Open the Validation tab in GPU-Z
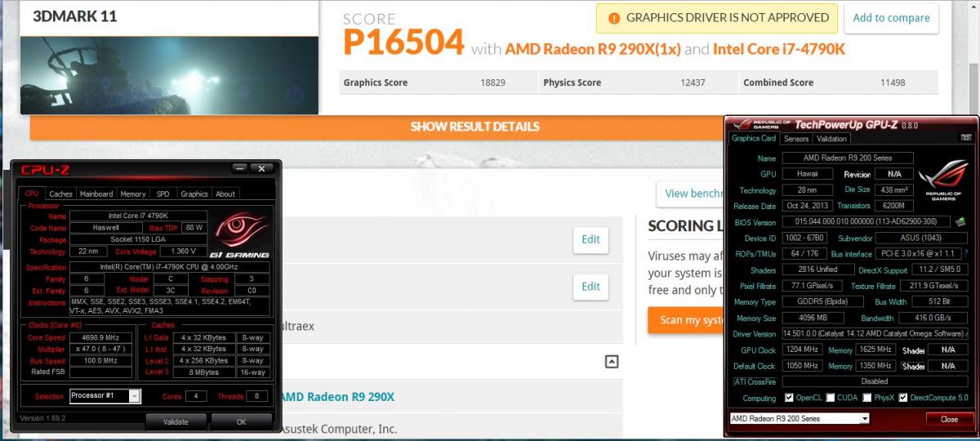The image size is (980, 441). [831, 139]
